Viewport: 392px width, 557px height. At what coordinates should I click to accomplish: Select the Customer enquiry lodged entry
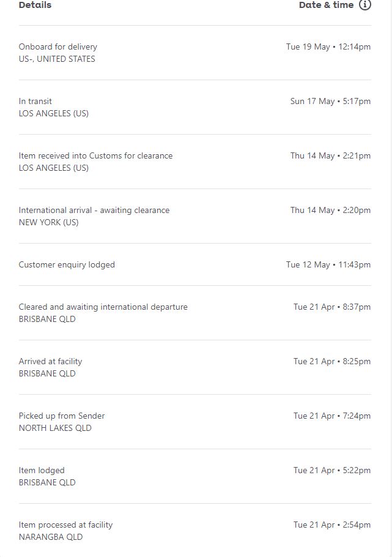67,264
